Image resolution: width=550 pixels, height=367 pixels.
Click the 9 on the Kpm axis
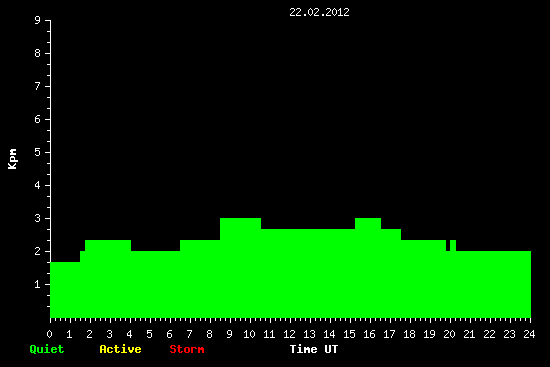click(x=38, y=20)
